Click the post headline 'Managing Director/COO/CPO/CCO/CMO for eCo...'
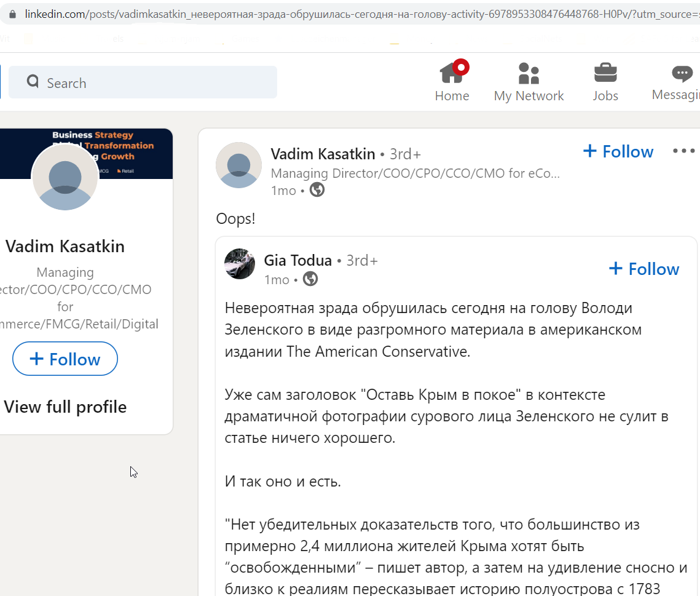The width and height of the screenshot is (700, 596). (415, 173)
